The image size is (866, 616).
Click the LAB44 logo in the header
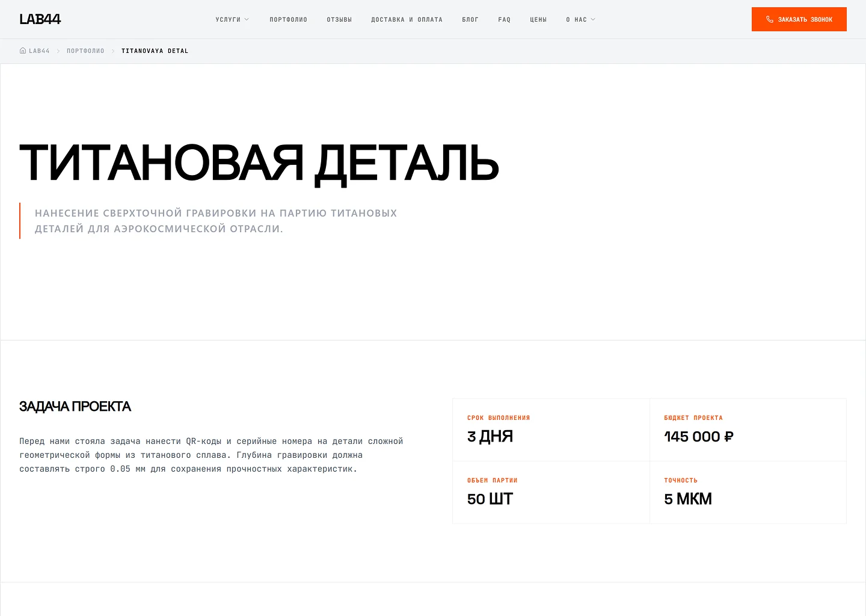(x=40, y=19)
